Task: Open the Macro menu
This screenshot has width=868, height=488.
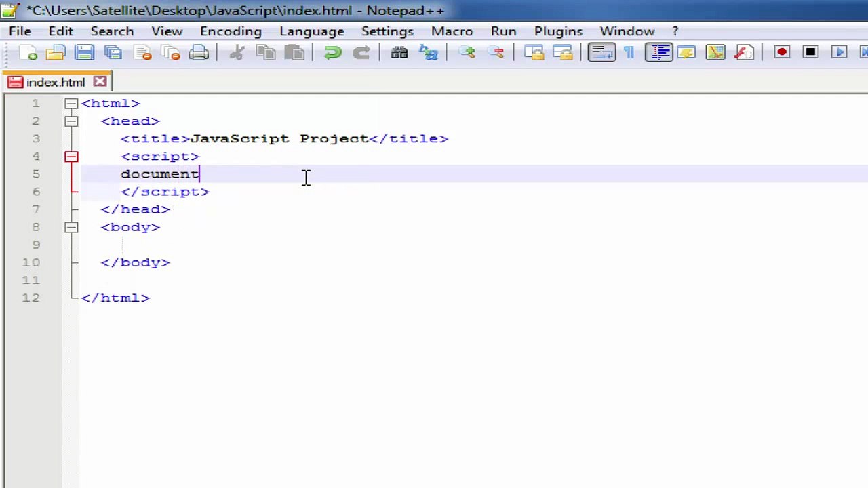Action: click(452, 31)
